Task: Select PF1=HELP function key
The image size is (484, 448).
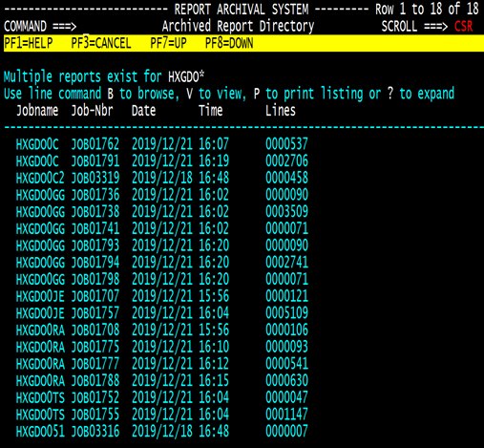Action: click(29, 43)
